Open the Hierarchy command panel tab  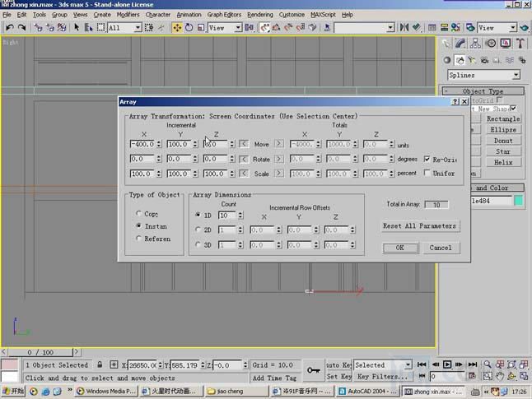475,44
